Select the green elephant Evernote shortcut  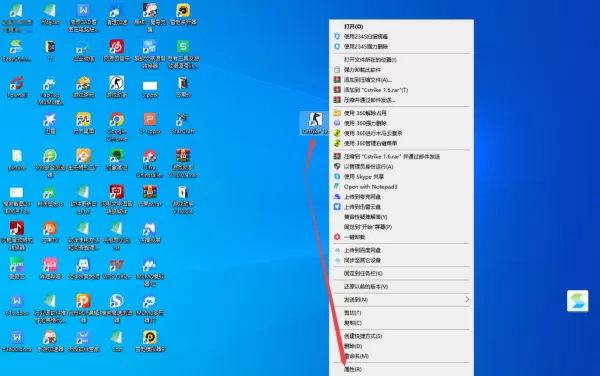click(116, 160)
